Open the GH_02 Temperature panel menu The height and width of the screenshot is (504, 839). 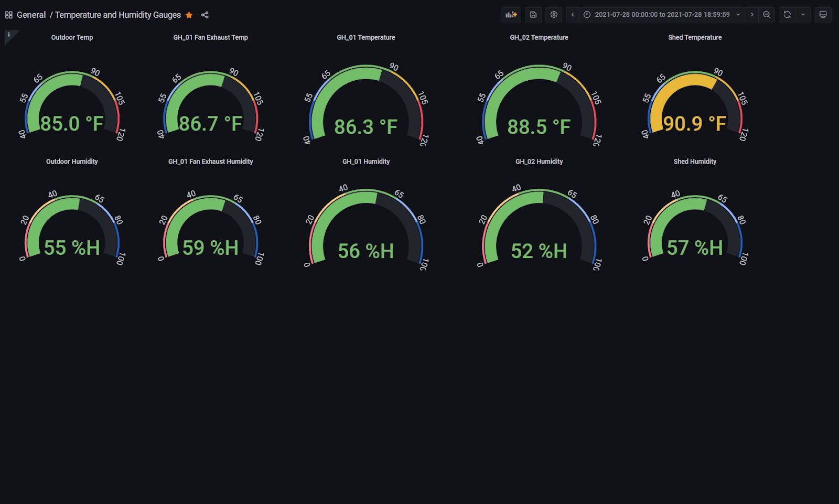tap(539, 37)
